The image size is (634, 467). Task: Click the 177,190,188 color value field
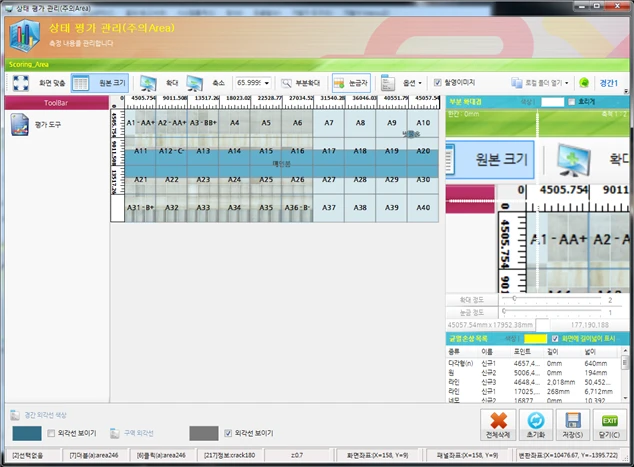pos(590,325)
